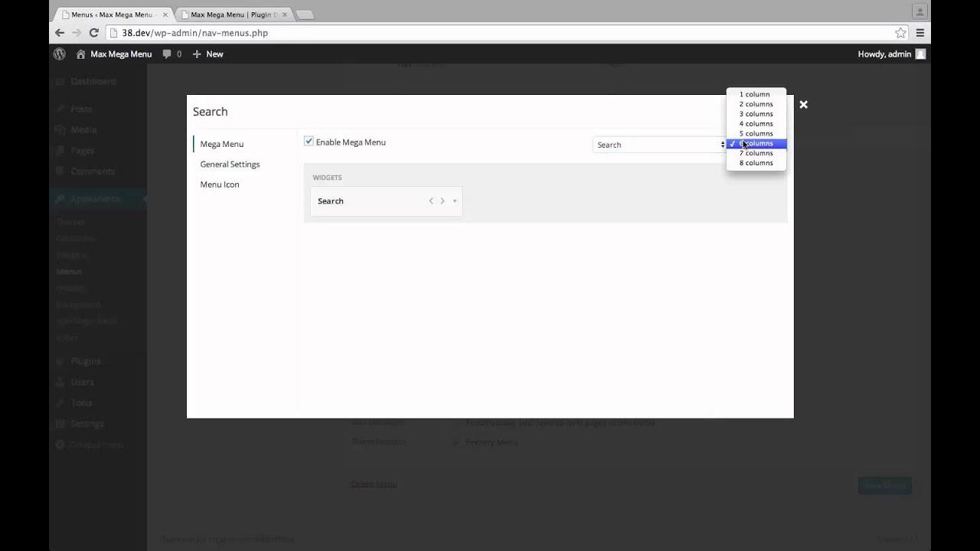This screenshot has height=551, width=980.
Task: Bookmark page with star icon
Action: 900,33
